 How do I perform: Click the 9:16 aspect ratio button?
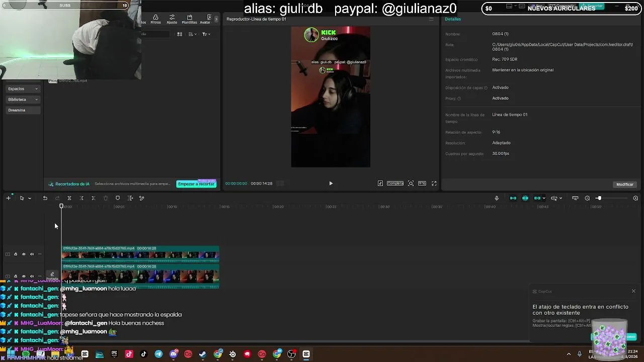pos(422,184)
